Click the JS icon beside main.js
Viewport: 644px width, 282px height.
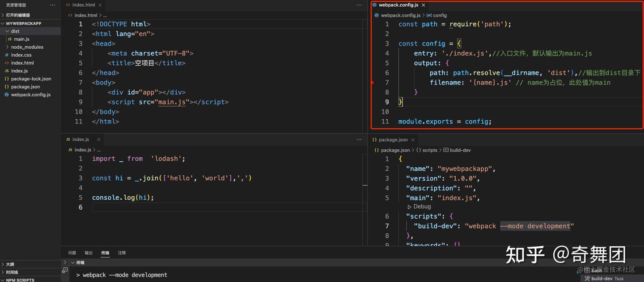9,39
